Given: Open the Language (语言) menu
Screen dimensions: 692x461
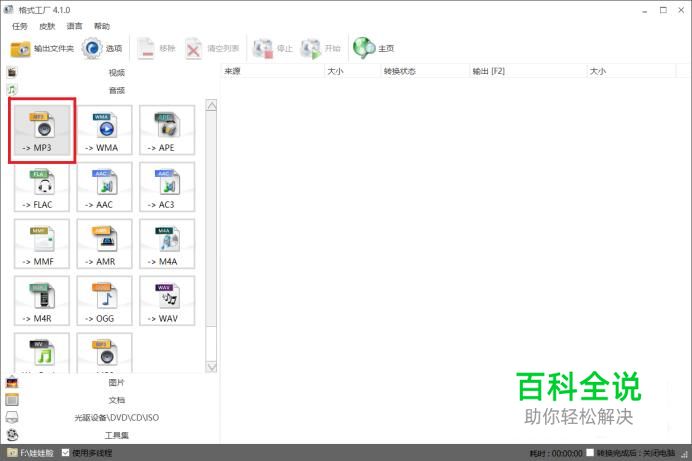Looking at the screenshot, I should click(74, 26).
